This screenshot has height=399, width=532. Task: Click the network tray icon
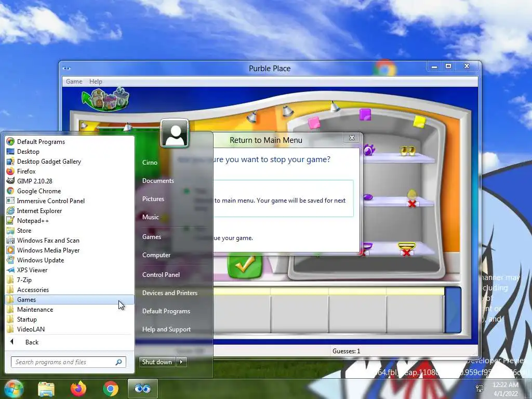480,389
